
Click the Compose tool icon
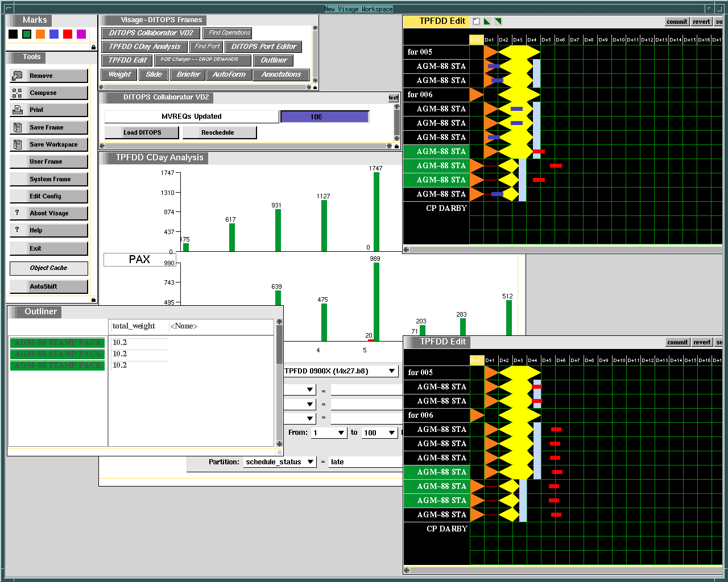pos(17,93)
